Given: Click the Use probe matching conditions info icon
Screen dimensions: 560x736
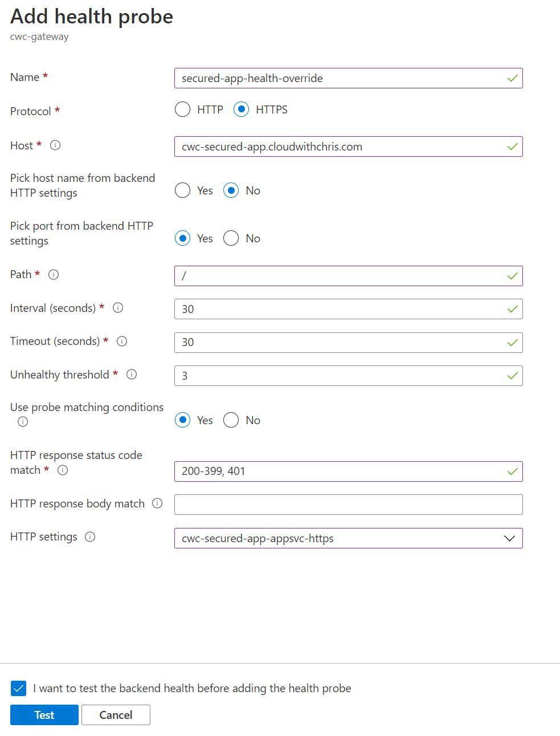Looking at the screenshot, I should pos(22,422).
